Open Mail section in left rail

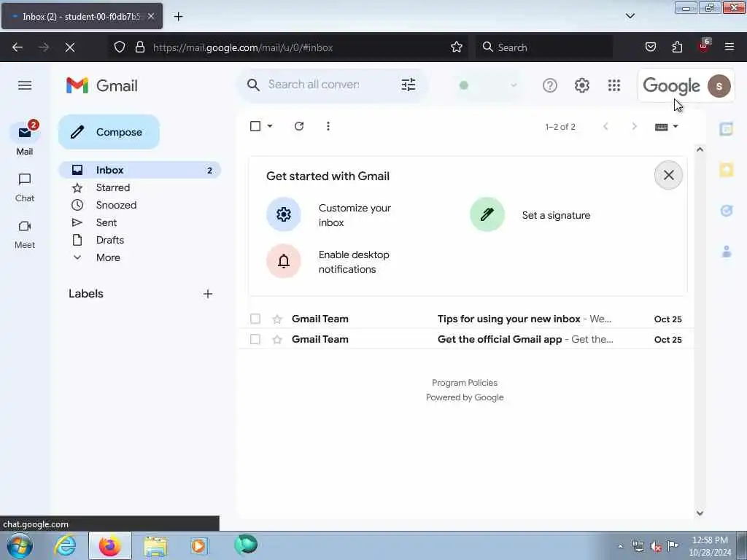25,138
